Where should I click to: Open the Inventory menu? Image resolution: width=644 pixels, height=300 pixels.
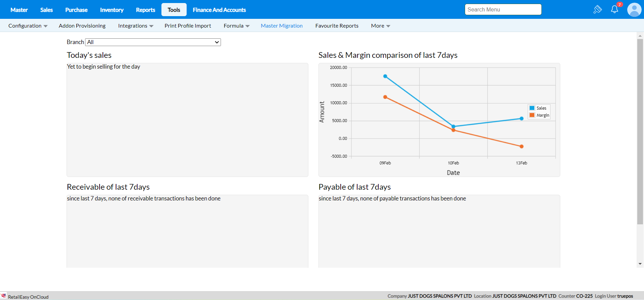point(112,10)
